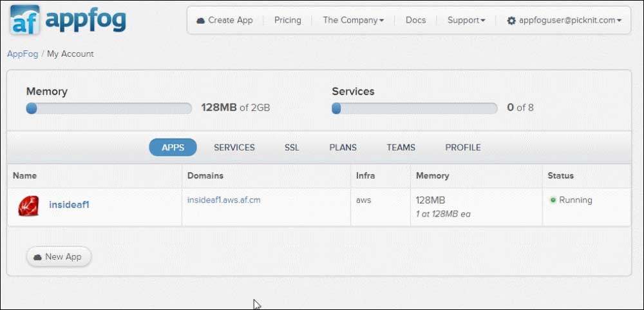This screenshot has height=310, width=644.
Task: Select the PLANS tab
Action: pyautogui.click(x=343, y=148)
